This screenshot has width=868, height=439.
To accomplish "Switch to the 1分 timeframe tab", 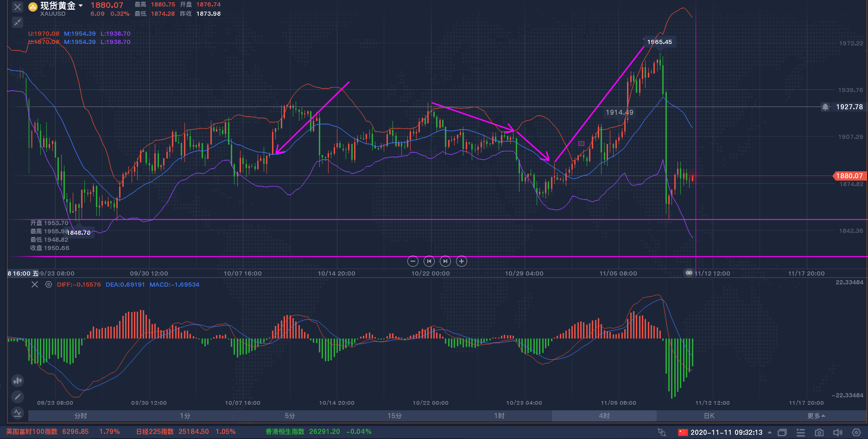I will pyautogui.click(x=185, y=416).
